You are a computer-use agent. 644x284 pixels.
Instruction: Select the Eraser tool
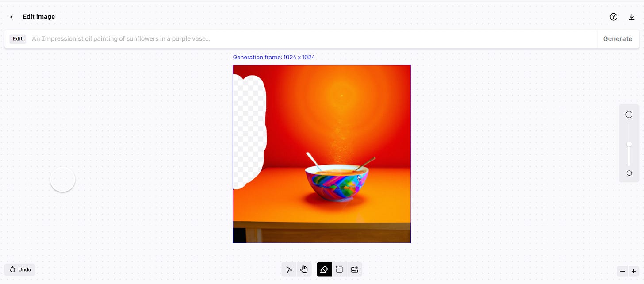(x=324, y=269)
